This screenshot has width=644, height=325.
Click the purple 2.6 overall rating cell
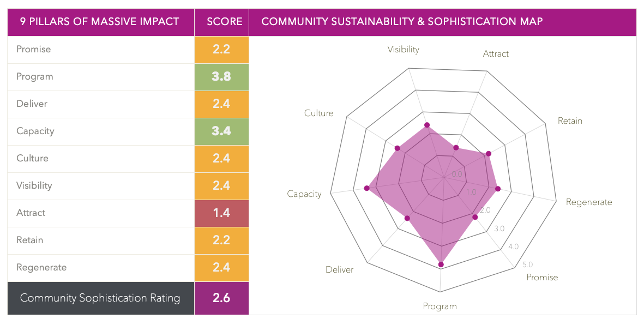coord(221,298)
